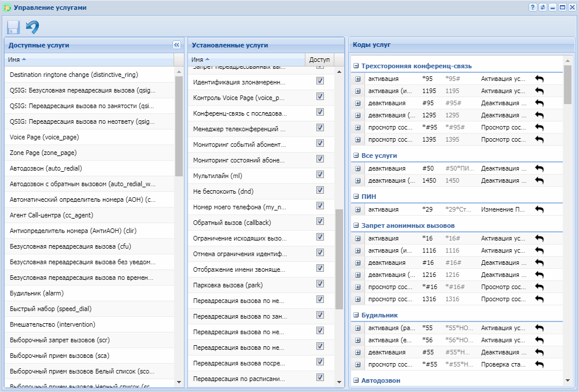Reset the Будильник #55 деактивация code arrow

coord(539,352)
